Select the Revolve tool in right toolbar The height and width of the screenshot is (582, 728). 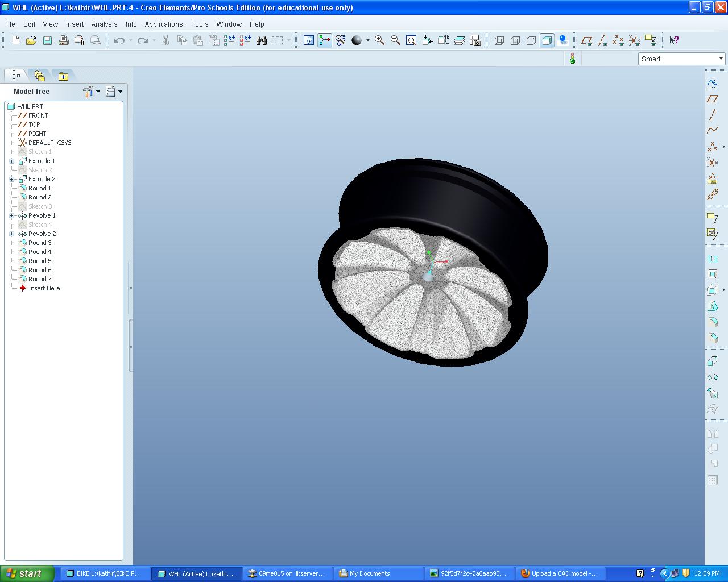tap(712, 377)
